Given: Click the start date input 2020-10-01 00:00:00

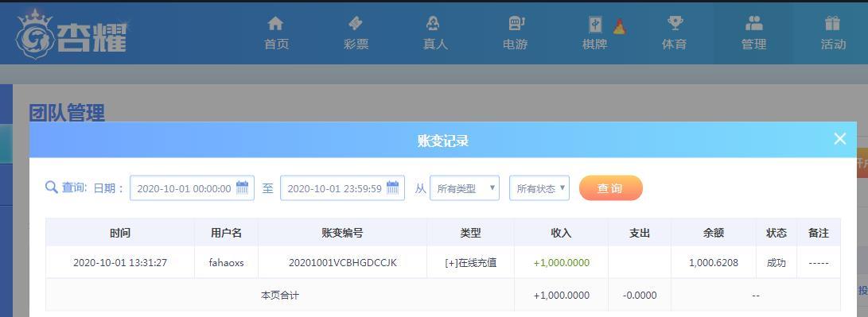Looking at the screenshot, I should click(x=192, y=188).
